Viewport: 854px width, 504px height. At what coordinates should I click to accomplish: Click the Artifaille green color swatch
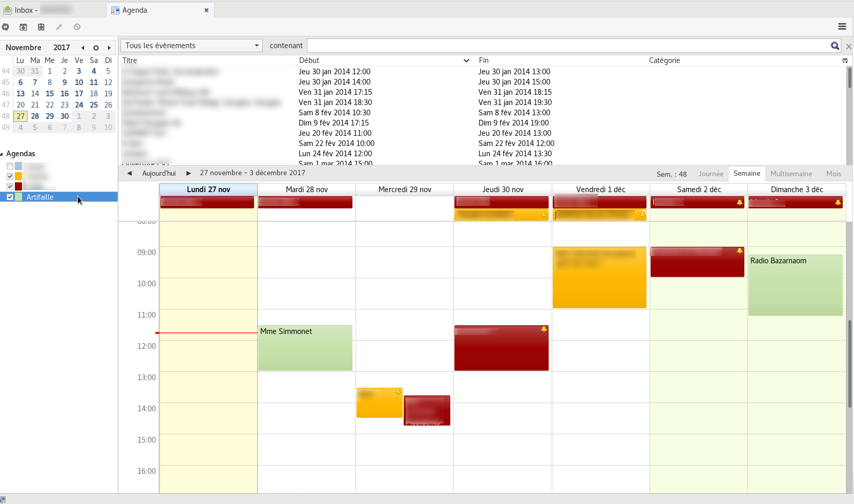[x=18, y=197]
